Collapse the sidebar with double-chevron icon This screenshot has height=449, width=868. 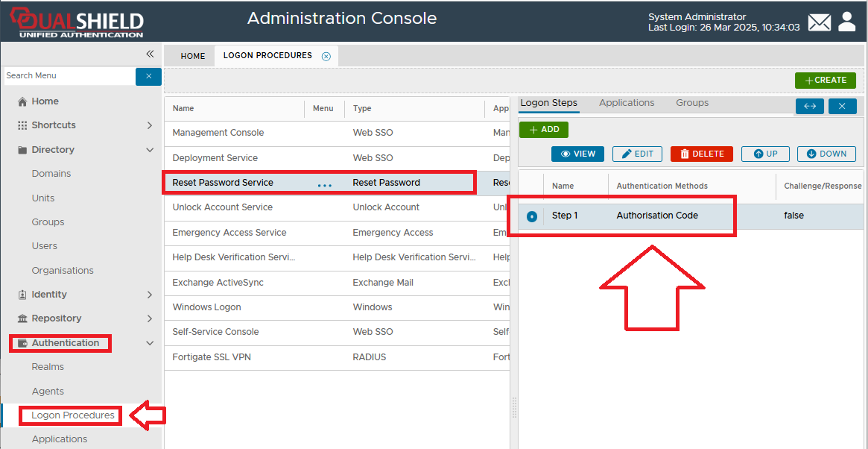150,54
